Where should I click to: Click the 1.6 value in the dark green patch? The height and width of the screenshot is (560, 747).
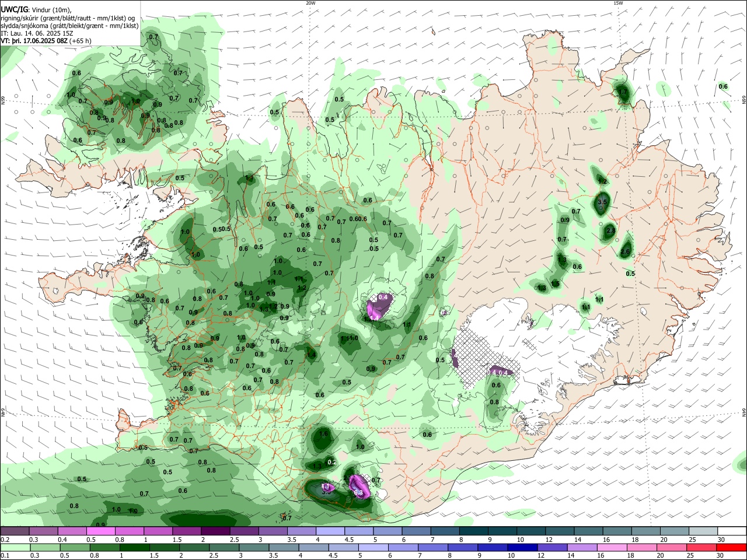click(324, 435)
